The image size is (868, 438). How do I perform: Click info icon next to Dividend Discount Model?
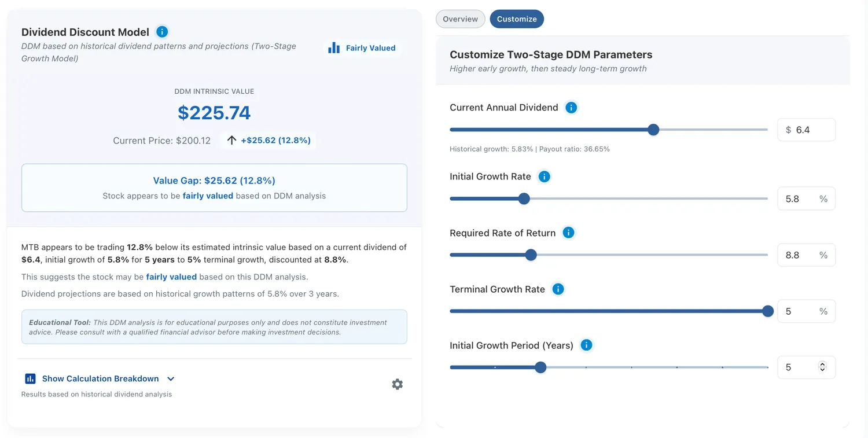coord(162,32)
